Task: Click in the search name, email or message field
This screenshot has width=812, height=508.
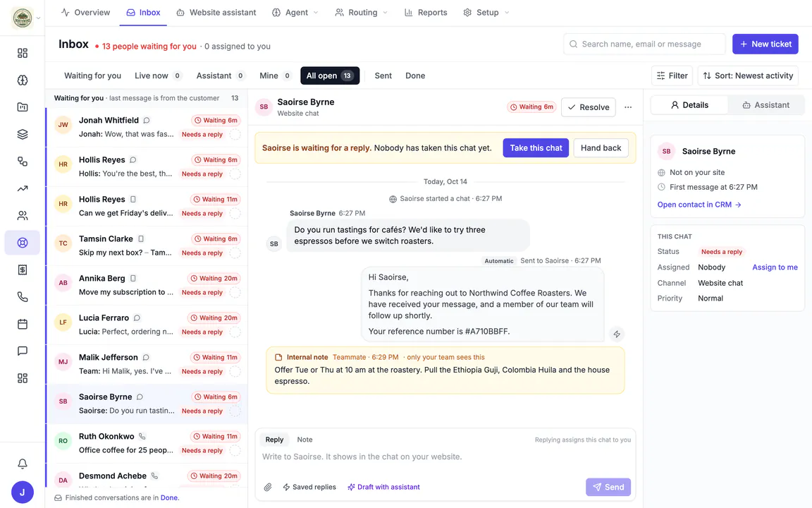Action: (644, 44)
